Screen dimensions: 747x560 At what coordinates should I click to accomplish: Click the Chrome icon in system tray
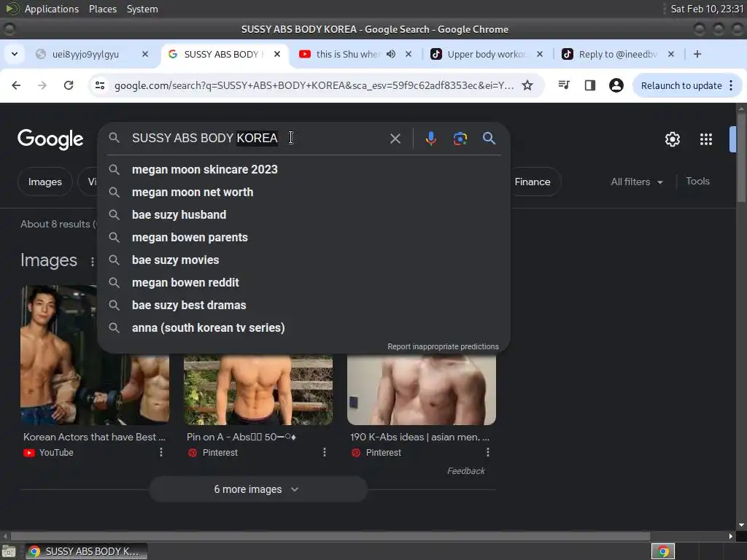coord(662,551)
